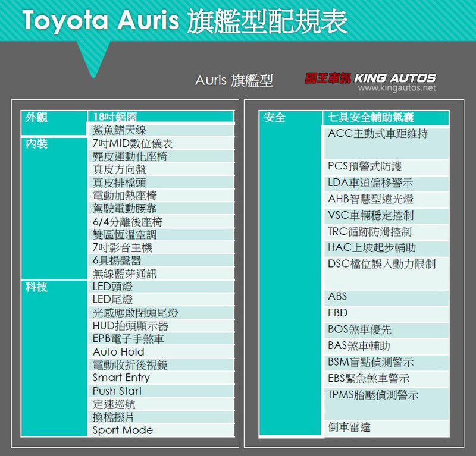Click the 'HAC上坡起步輔助' row
476x456 pixels.
386,249
